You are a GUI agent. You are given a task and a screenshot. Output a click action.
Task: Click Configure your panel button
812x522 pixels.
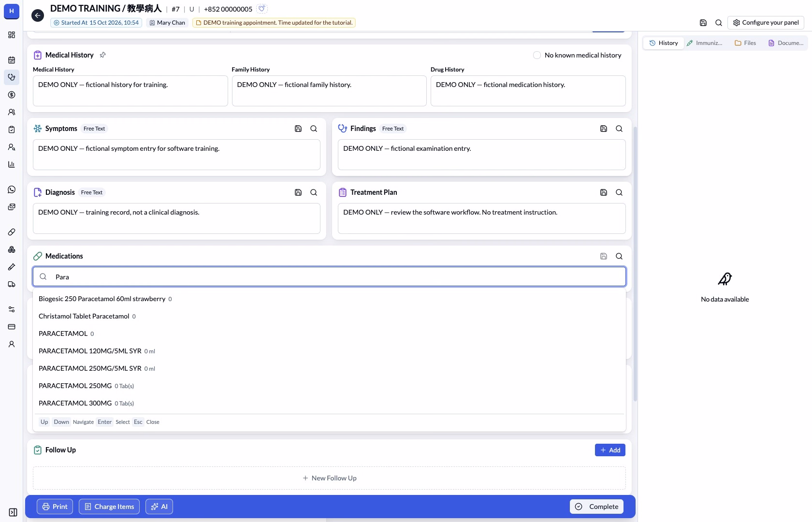pos(766,22)
